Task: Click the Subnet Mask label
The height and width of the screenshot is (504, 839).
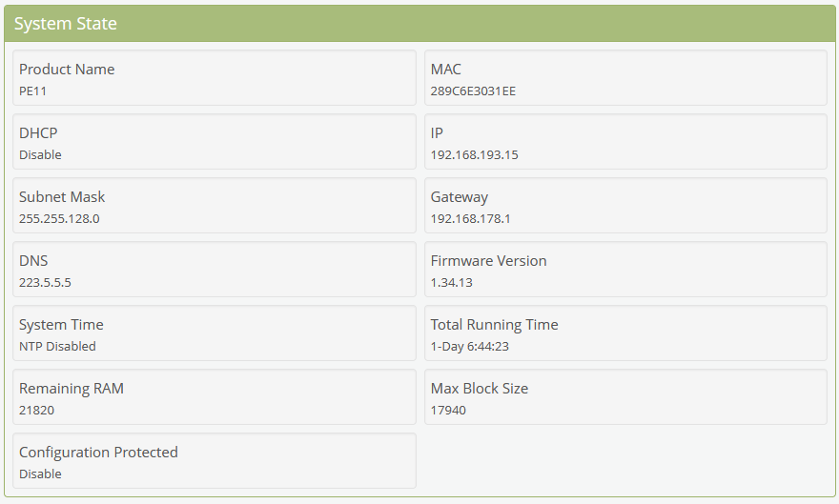Action: 62,197
